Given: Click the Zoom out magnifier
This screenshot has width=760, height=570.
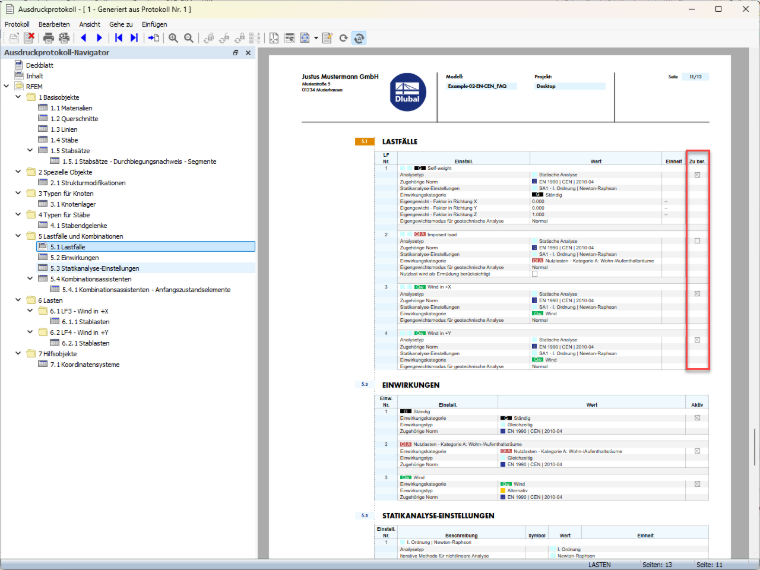Looking at the screenshot, I should 189,38.
